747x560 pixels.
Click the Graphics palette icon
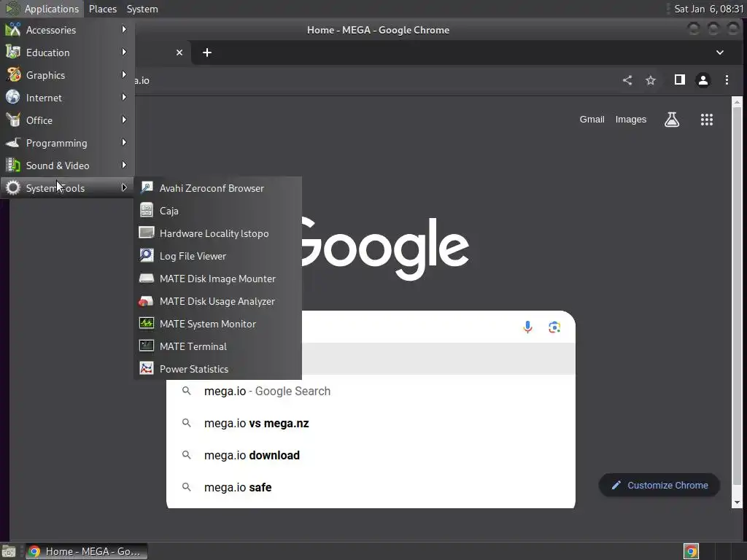(13, 75)
